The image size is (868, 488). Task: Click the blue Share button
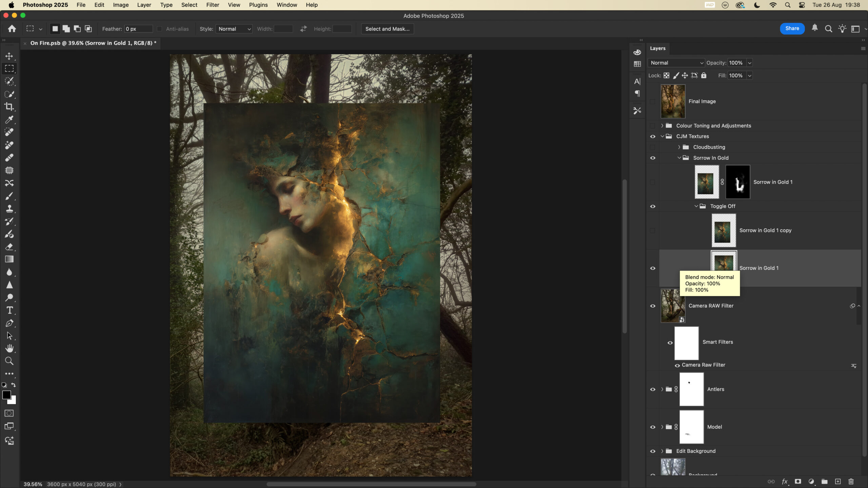point(792,28)
